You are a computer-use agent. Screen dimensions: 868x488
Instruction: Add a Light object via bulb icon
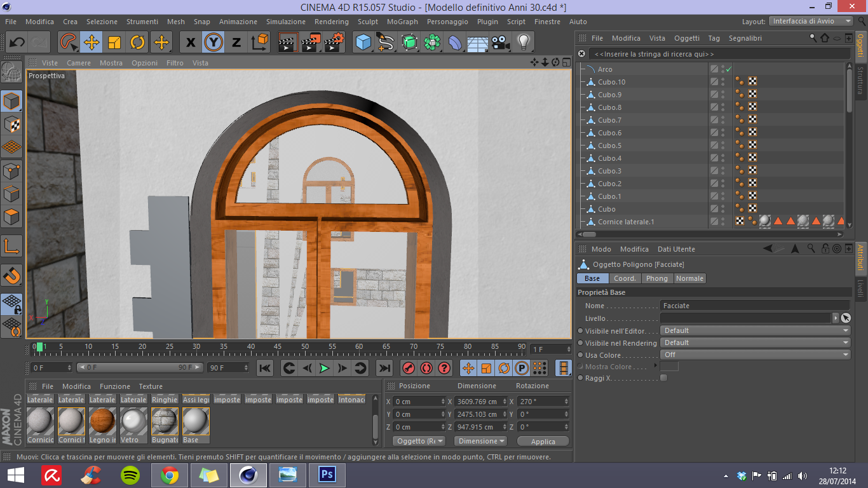pyautogui.click(x=523, y=43)
